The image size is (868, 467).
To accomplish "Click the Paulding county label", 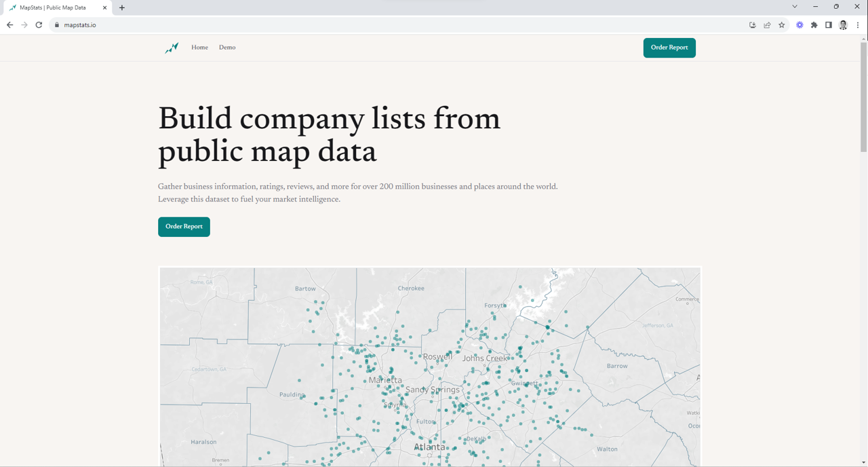I will click(x=292, y=394).
